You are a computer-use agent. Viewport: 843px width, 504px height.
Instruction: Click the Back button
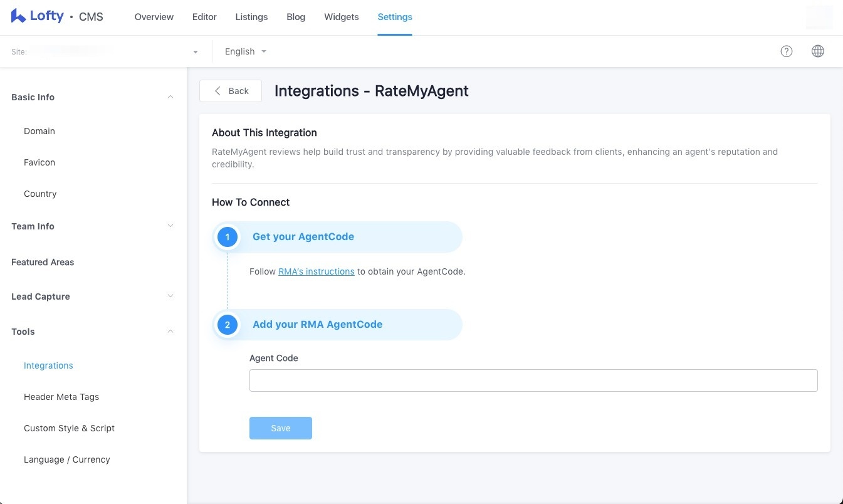tap(231, 91)
